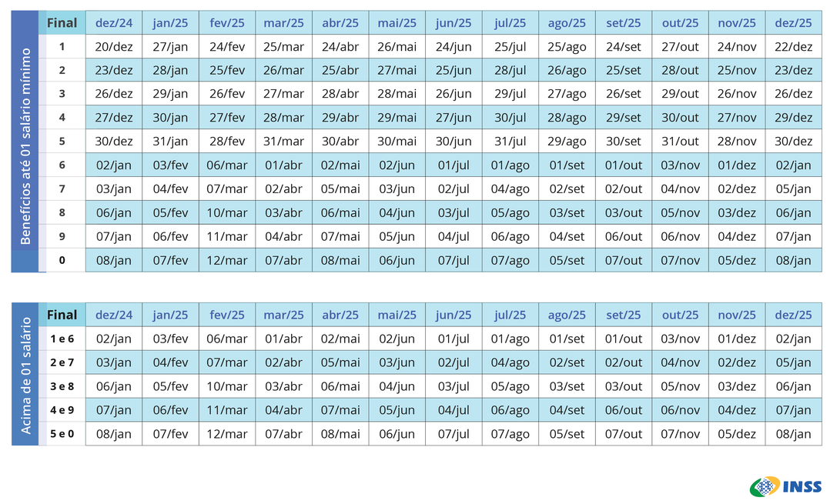The image size is (830, 504).
Task: Click the '26/jun' cell
Action: coord(453,94)
